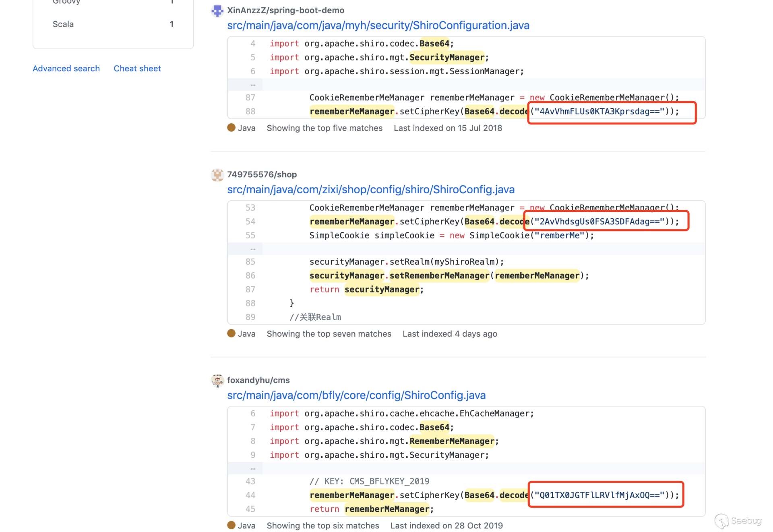
Task: Open Advanced search link
Action: point(66,68)
